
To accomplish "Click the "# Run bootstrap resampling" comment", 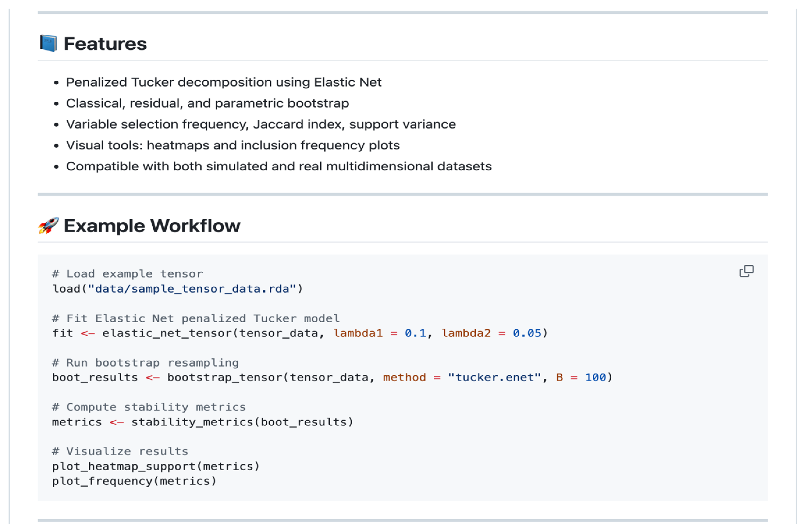I will 145,363.
